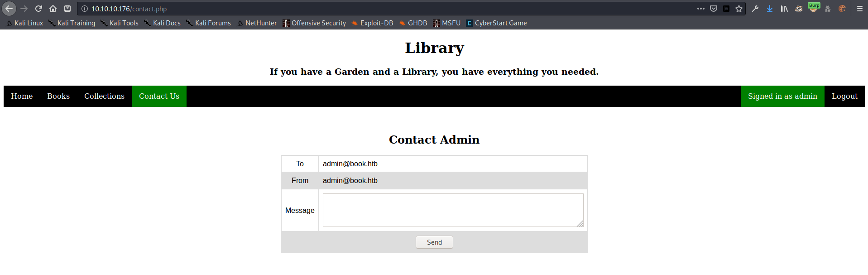Open the wrench developer tools icon
The width and height of the screenshot is (868, 275).
[755, 9]
